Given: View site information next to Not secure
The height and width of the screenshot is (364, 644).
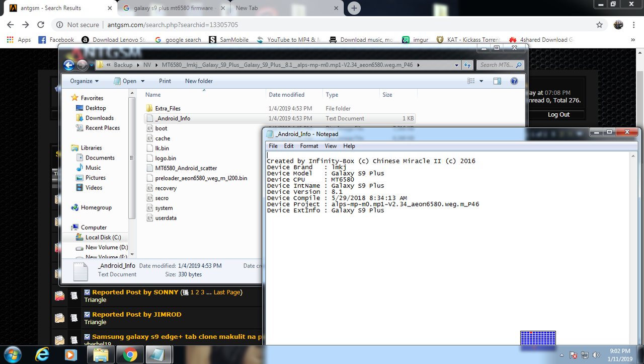Looking at the screenshot, I should (x=59, y=25).
